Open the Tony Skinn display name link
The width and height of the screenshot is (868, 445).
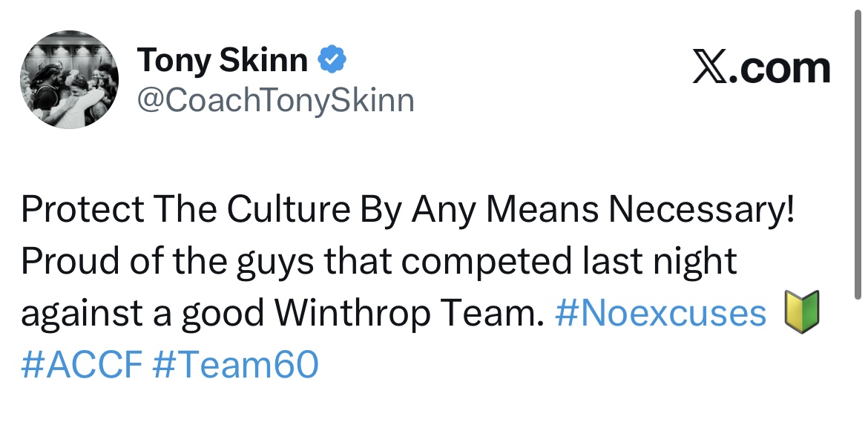(222, 61)
